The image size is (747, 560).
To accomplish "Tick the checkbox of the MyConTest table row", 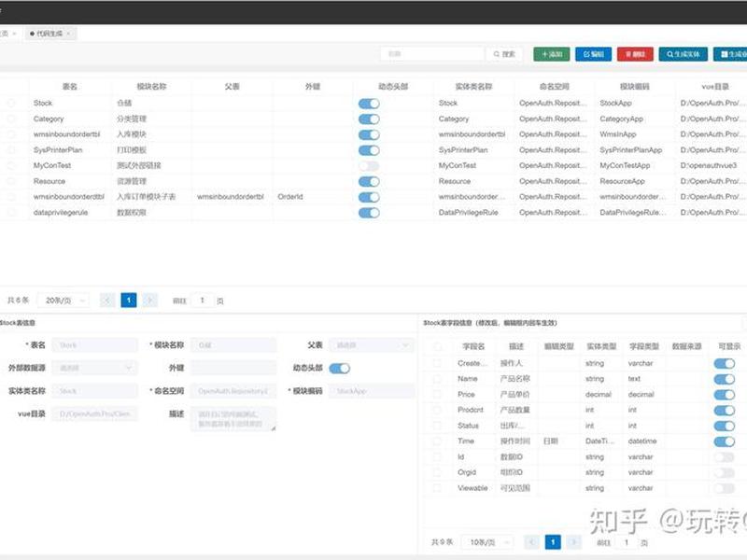I will click(x=11, y=166).
